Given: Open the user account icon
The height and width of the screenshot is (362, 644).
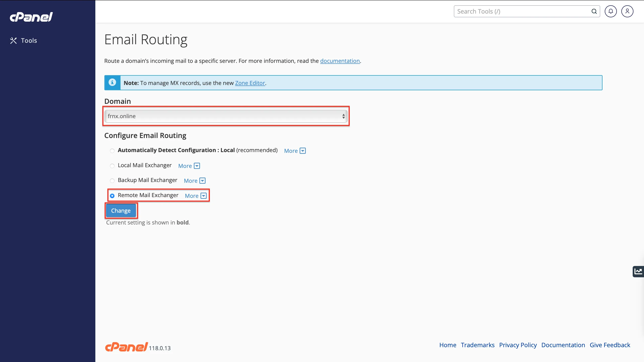Looking at the screenshot, I should pos(627,11).
